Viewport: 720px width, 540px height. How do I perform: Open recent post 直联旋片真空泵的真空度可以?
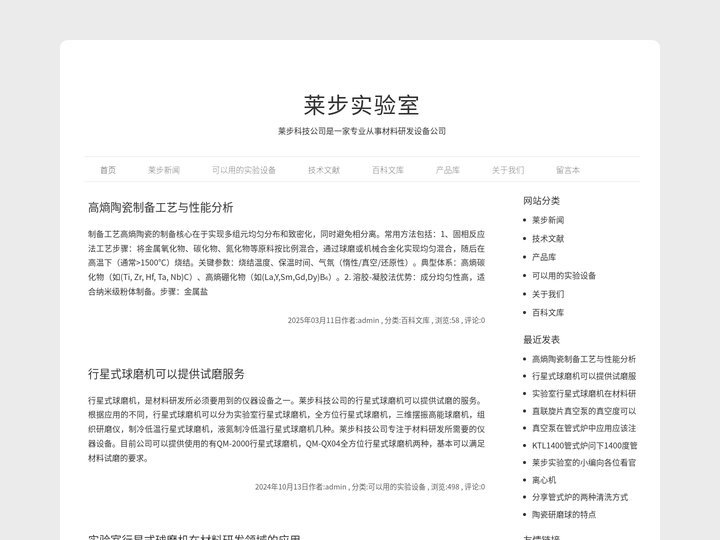[x=584, y=411]
